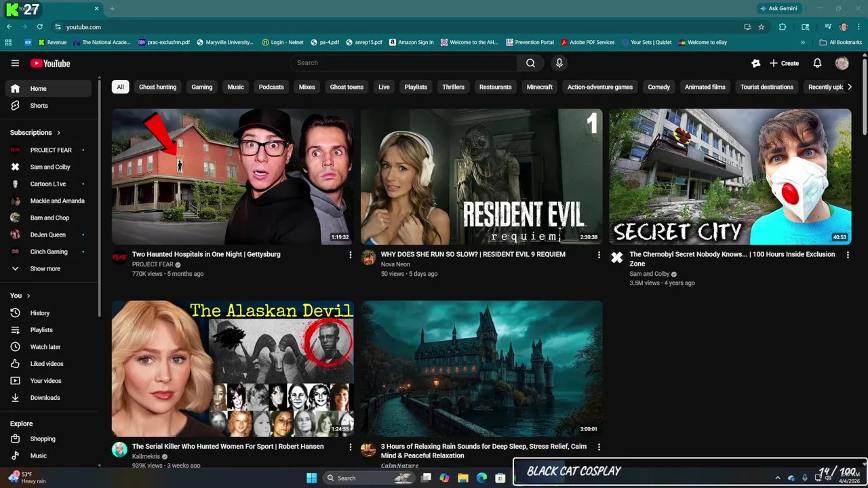Open options for Two Haunted Hospitals video

pyautogui.click(x=350, y=255)
